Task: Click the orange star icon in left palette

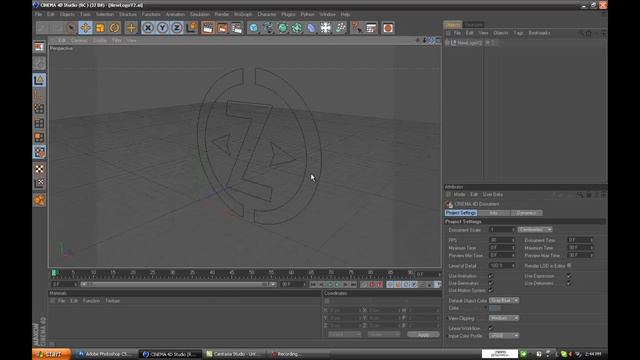Action: click(x=39, y=200)
